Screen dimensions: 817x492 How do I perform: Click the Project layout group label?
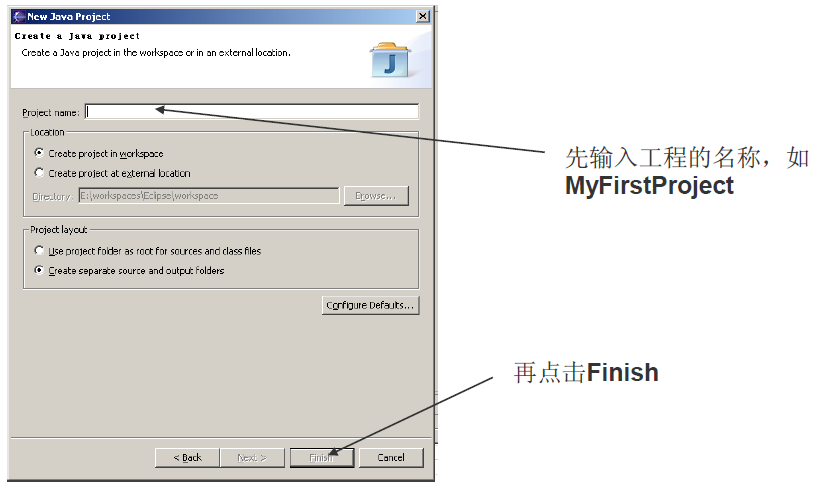[59, 230]
